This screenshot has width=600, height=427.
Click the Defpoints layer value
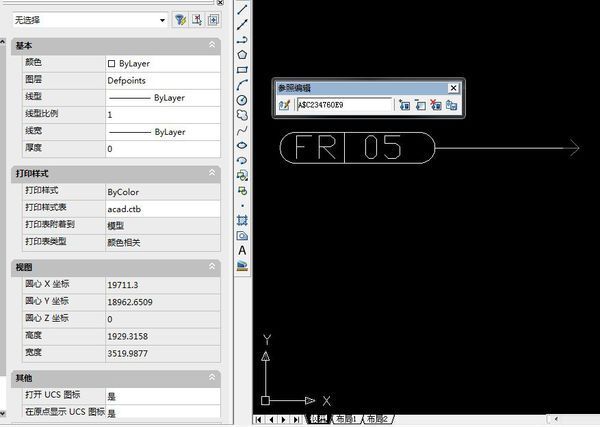[163, 81]
